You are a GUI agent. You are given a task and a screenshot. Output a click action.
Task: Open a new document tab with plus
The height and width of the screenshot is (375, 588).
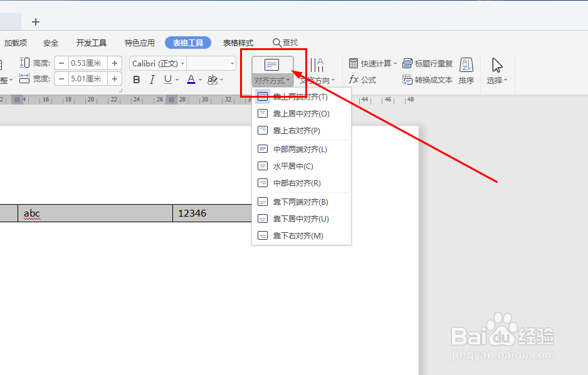[x=36, y=22]
